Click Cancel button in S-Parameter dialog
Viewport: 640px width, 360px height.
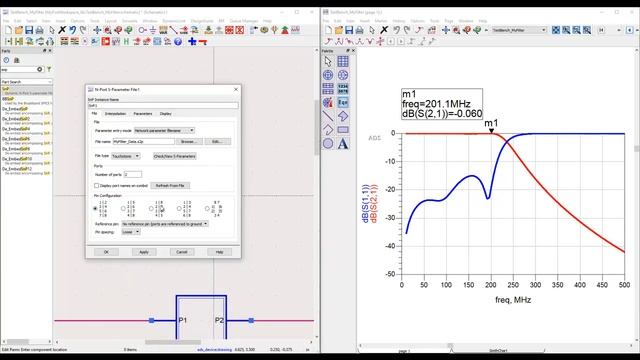pyautogui.click(x=182, y=252)
